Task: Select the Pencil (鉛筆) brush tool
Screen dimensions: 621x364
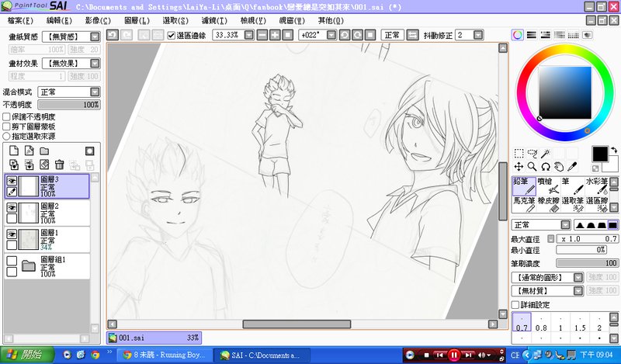Action: [x=524, y=185]
